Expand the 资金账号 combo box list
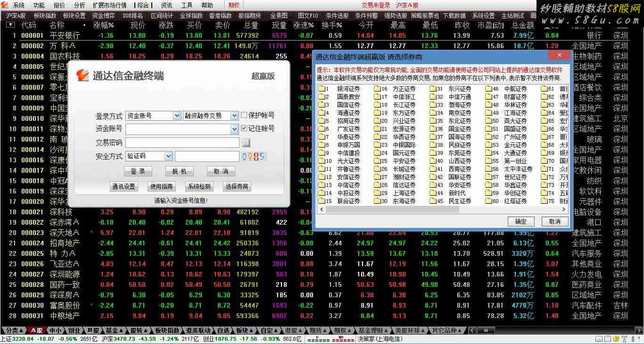644x344 pixels. coord(234,129)
